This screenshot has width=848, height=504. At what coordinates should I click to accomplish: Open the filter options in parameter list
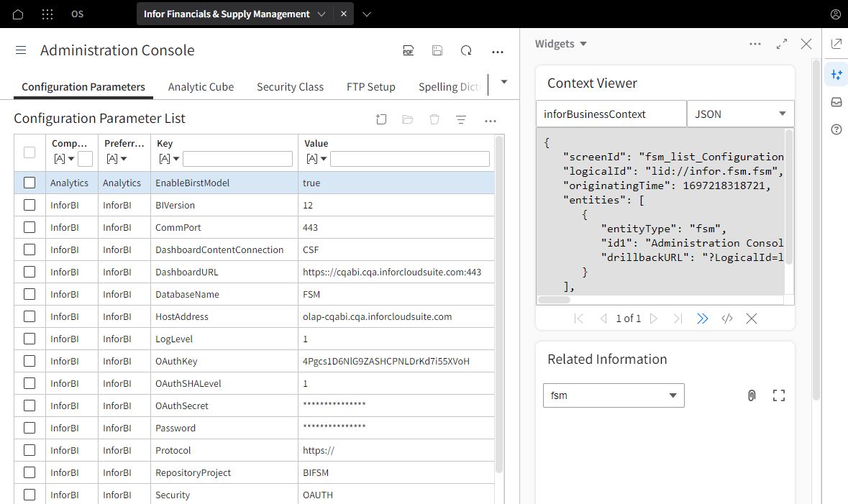tap(461, 119)
